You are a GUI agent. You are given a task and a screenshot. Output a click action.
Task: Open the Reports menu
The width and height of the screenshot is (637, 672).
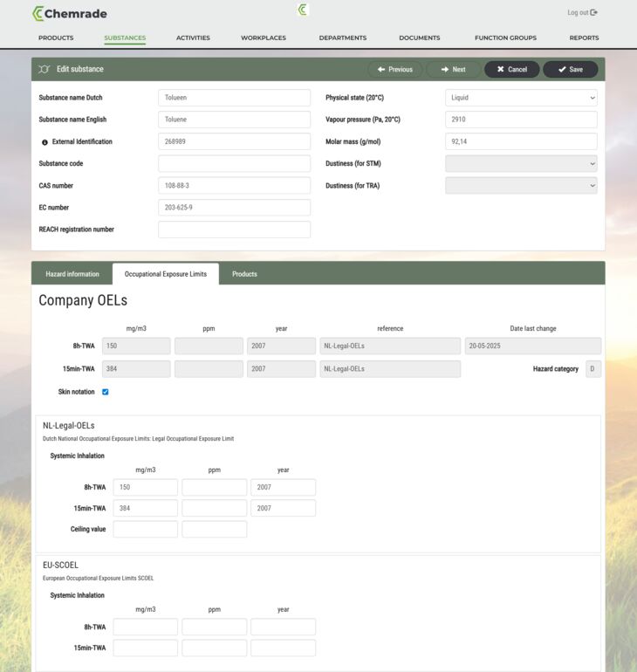[x=585, y=38]
